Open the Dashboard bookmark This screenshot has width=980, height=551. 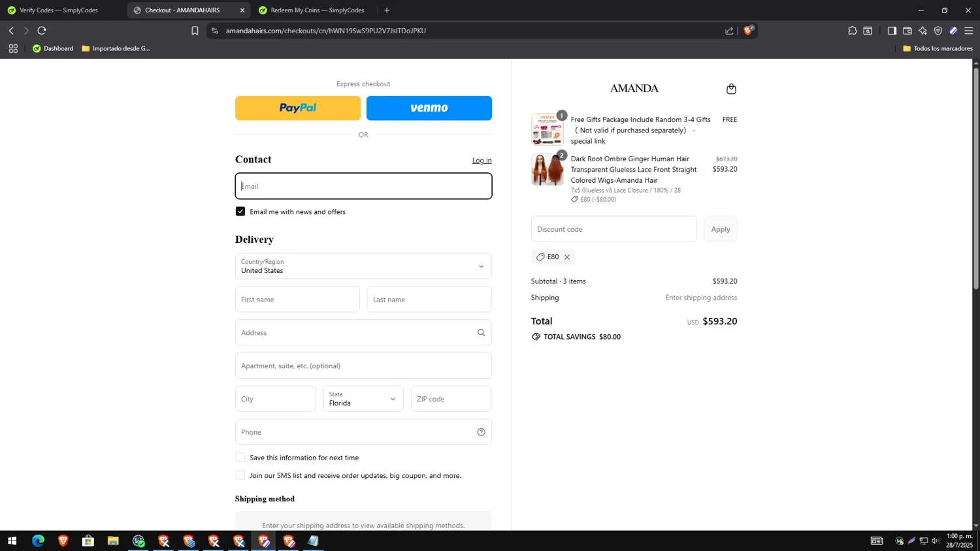(x=53, y=48)
